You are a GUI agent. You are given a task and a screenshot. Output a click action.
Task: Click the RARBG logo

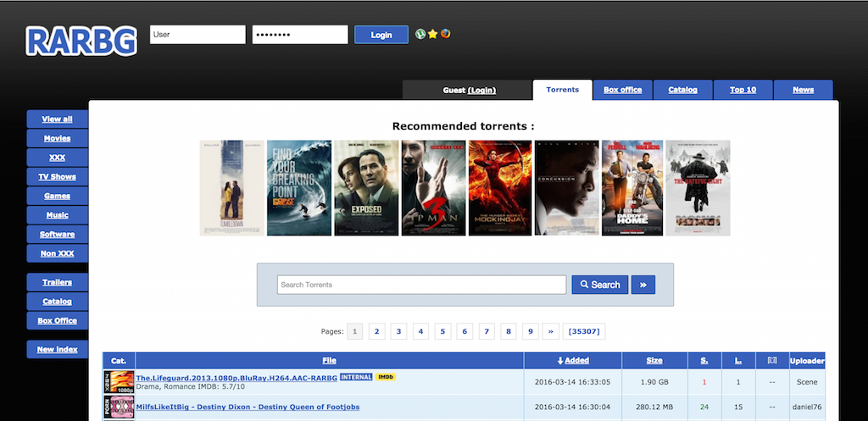(x=81, y=42)
